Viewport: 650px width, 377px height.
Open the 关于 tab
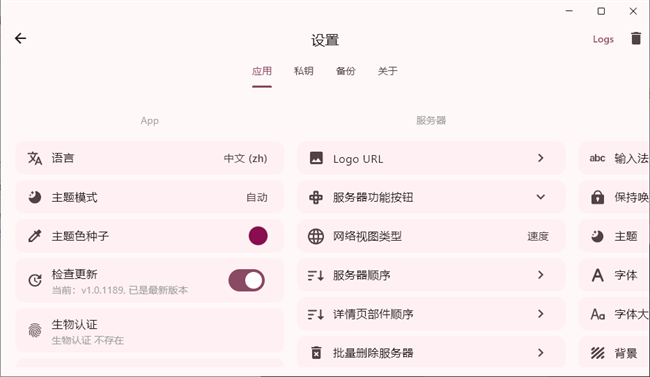click(x=388, y=71)
